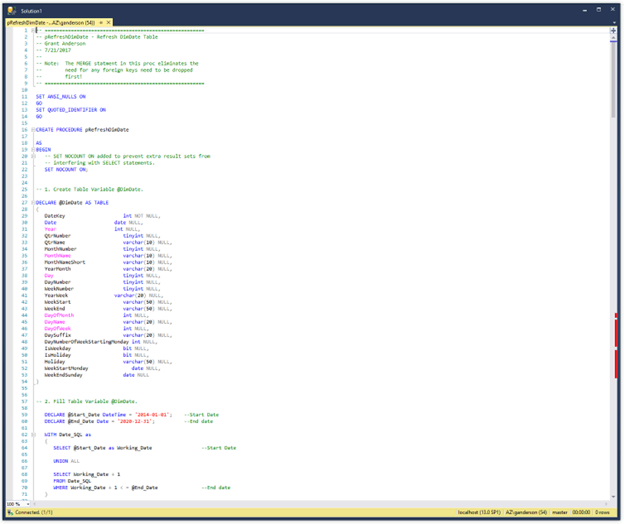Viewport: 624px width, 524px height.
Task: Click the AZ\ganderson (54) login status
Action: [524, 511]
